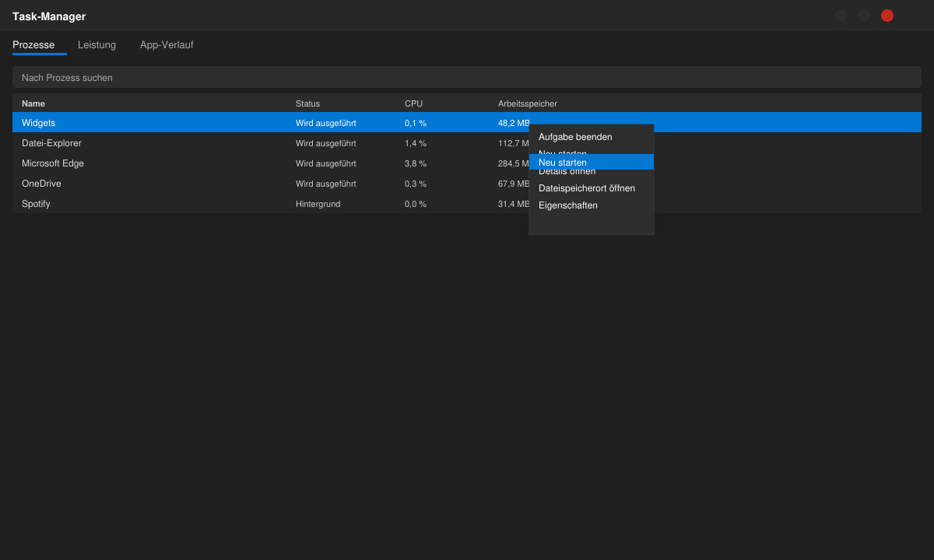Select the Spotify process
The width and height of the screenshot is (934, 560).
pyautogui.click(x=467, y=204)
